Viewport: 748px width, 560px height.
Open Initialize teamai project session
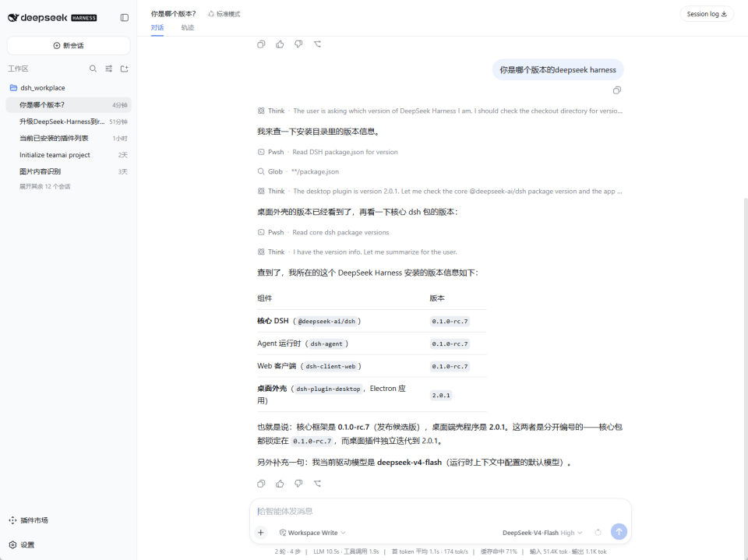69,155
